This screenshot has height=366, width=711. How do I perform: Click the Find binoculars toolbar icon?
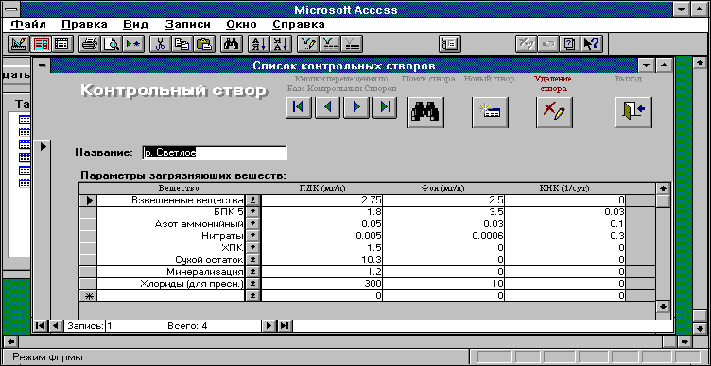(x=231, y=44)
